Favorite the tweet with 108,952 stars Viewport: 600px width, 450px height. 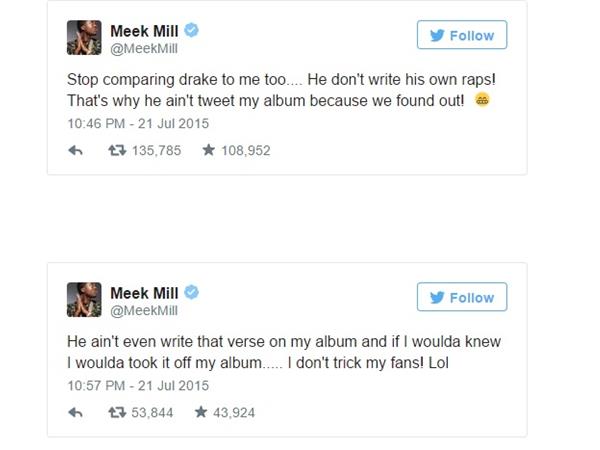click(x=210, y=151)
